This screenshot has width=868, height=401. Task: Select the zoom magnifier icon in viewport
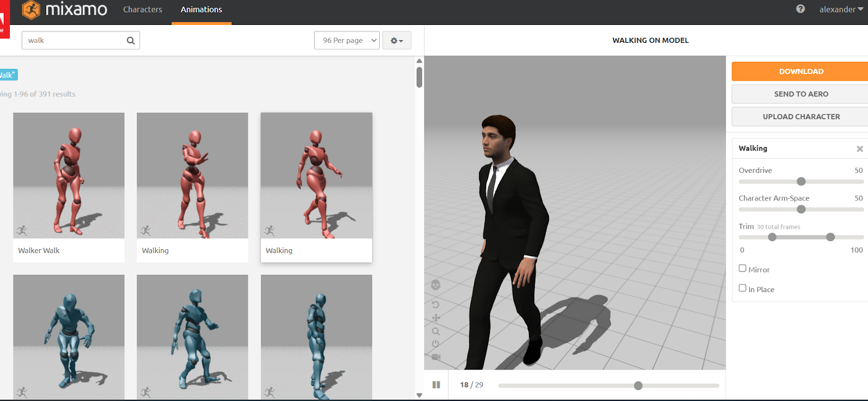(436, 331)
